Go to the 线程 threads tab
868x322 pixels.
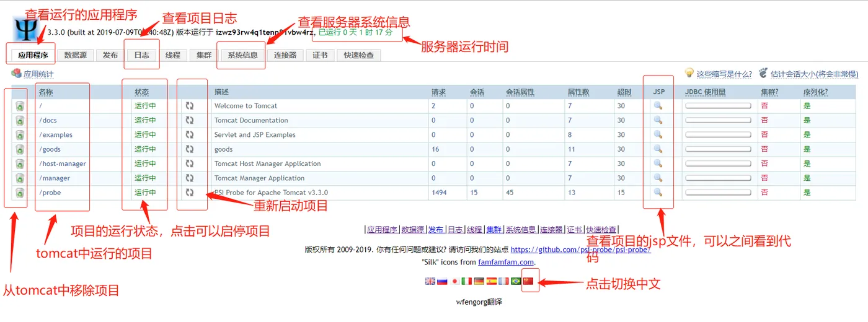173,55
